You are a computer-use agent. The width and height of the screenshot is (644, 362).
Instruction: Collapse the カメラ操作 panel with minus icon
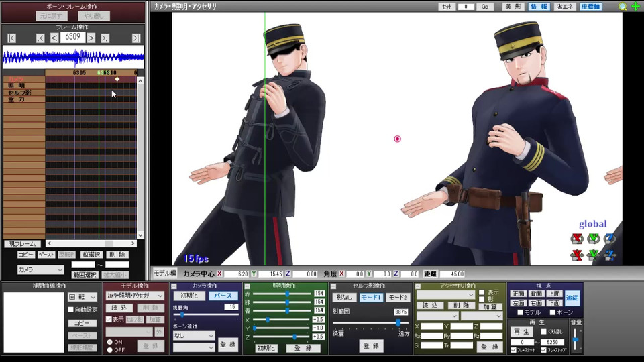click(174, 286)
